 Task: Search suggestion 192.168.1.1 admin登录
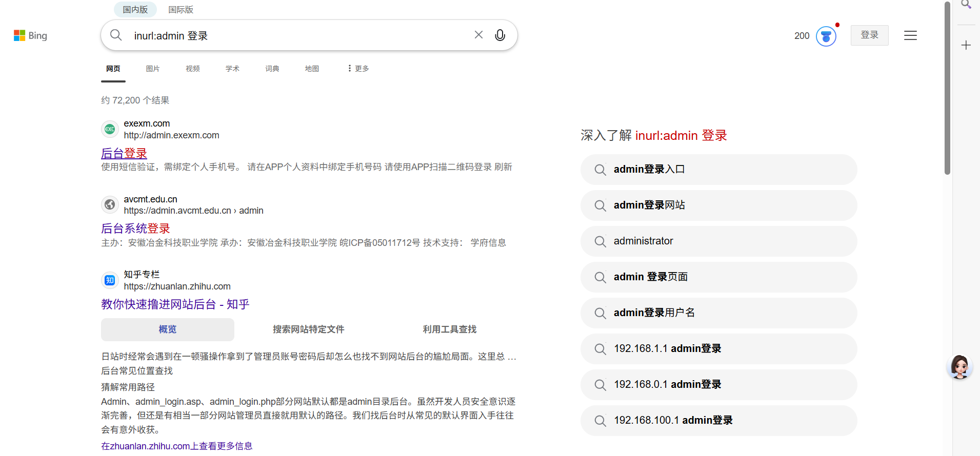(719, 349)
